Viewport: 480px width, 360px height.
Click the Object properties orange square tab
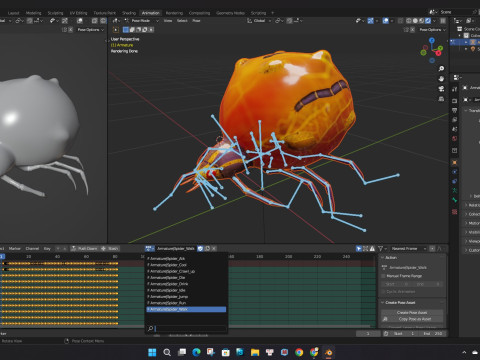pyautogui.click(x=454, y=163)
